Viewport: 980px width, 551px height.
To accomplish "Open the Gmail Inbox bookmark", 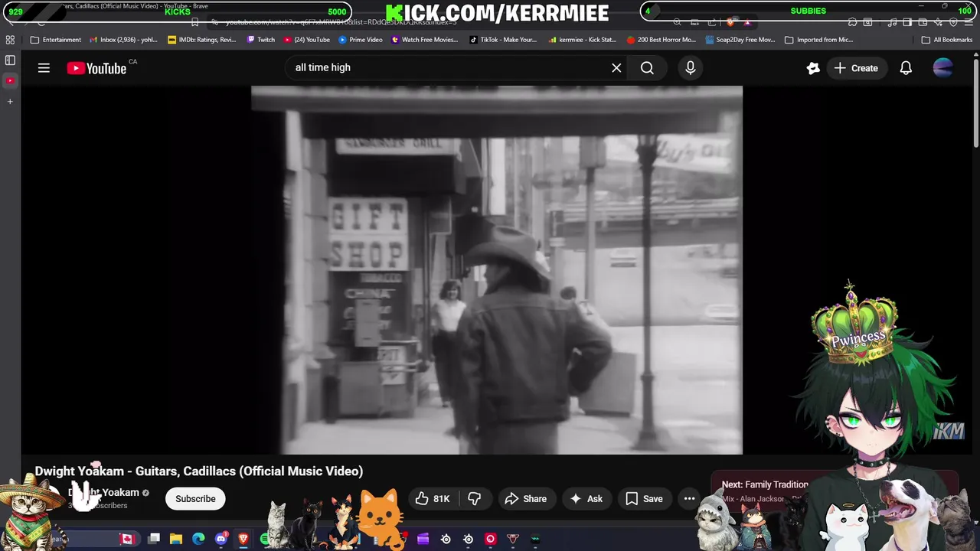I will (123, 40).
